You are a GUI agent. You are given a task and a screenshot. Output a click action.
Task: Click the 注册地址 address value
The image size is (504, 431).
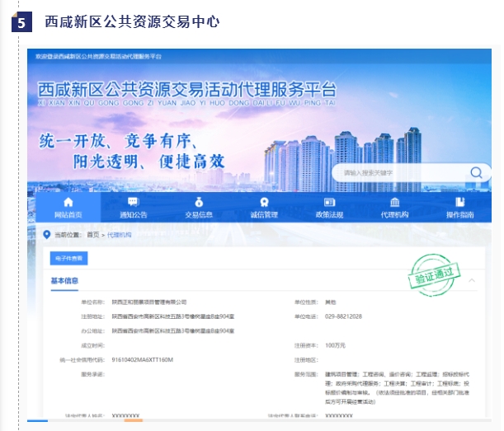[173, 316]
